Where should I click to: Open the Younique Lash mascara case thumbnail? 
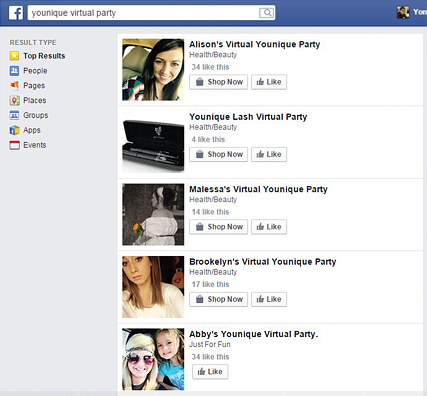pyautogui.click(x=153, y=142)
